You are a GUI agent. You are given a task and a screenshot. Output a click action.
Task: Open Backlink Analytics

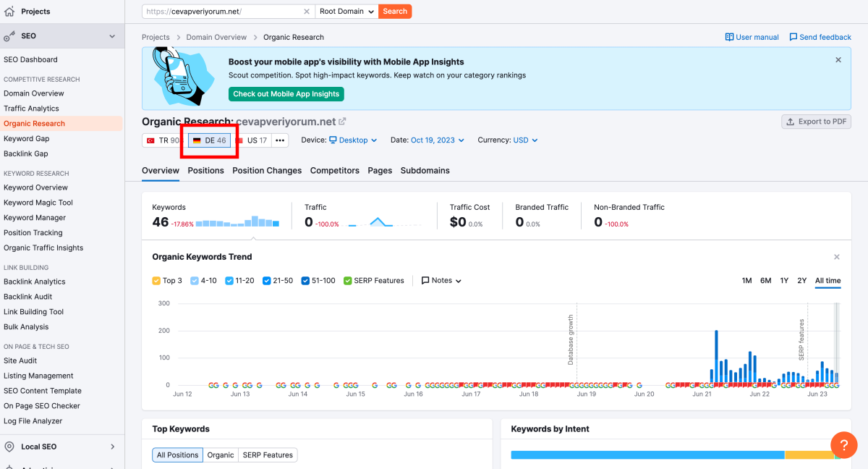(x=35, y=282)
